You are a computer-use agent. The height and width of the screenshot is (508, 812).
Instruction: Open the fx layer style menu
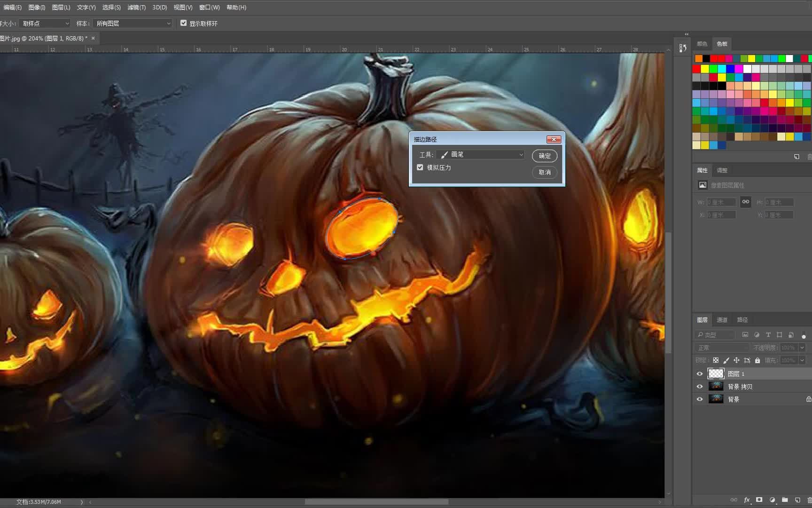(x=747, y=500)
